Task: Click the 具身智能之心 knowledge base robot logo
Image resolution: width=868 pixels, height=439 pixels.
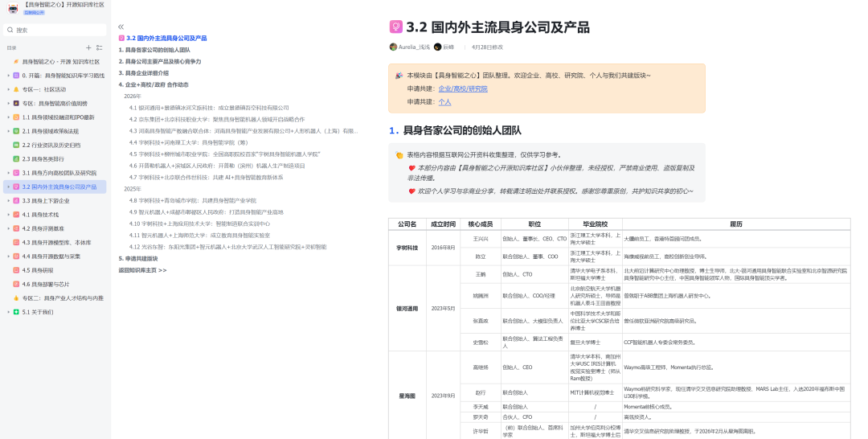Action: coord(12,8)
